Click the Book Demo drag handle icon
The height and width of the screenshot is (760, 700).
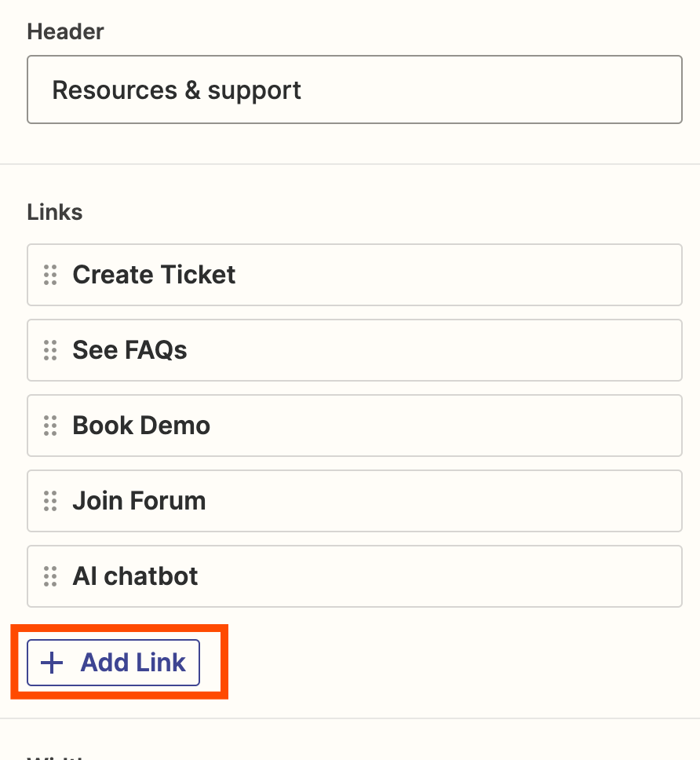click(x=50, y=426)
